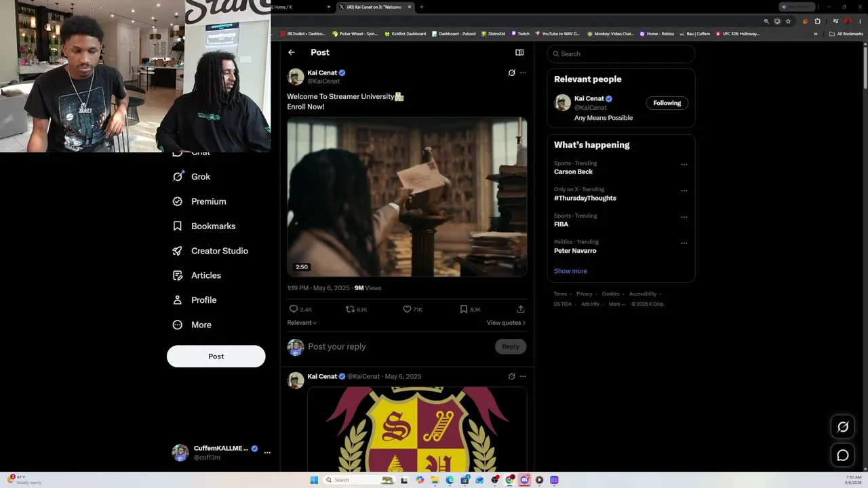Open the Peter Navarro trending topic

tap(575, 251)
